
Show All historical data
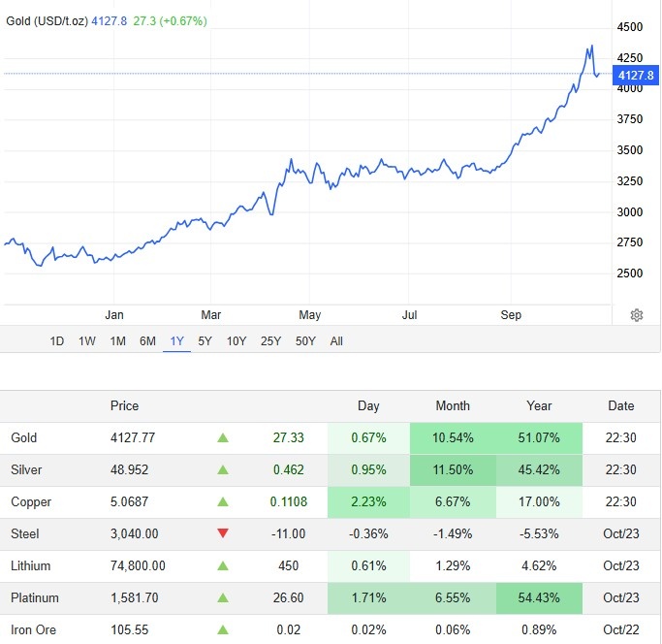[x=336, y=341]
